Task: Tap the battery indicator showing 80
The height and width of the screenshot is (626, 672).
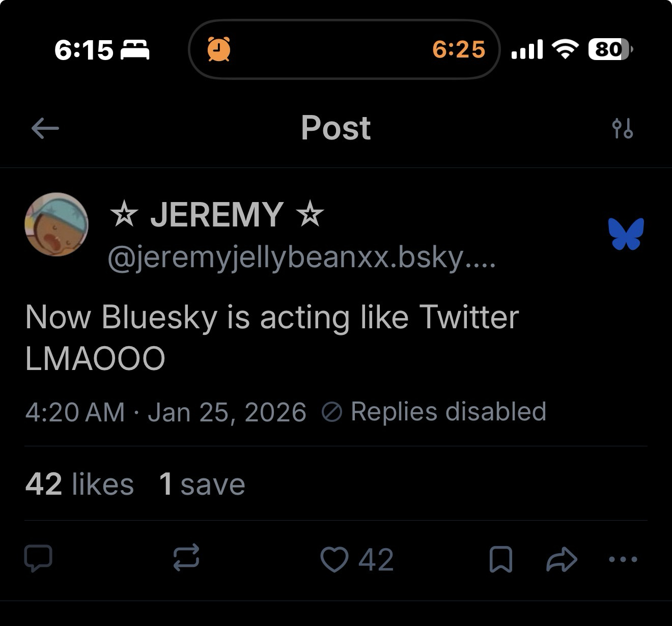Action: pos(610,49)
